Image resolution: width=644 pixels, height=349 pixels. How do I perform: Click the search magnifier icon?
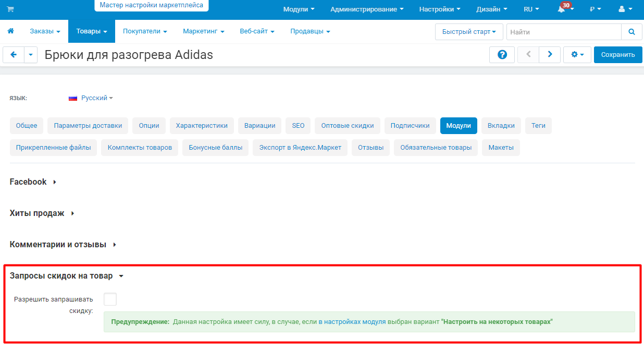point(631,32)
